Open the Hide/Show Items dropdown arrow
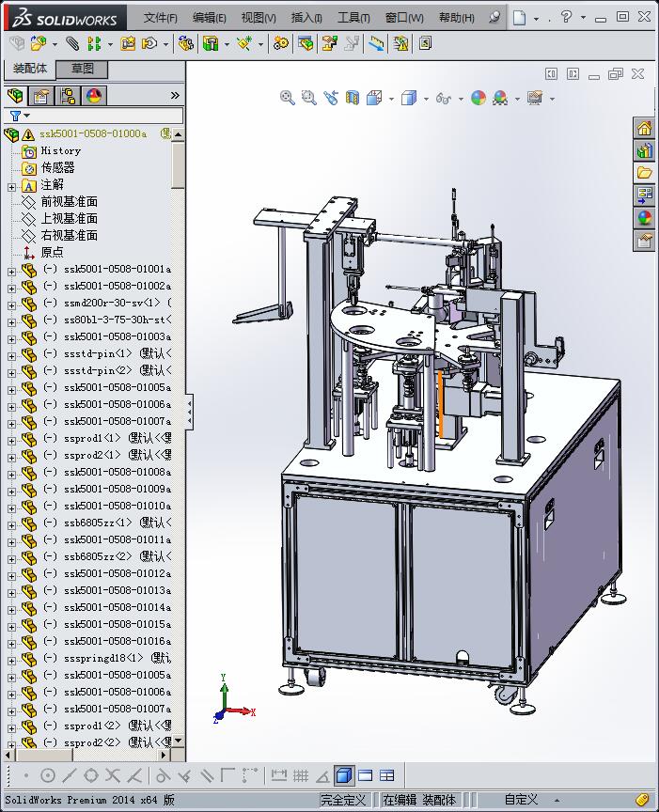Screen dimensions: 659x812 pos(461,99)
